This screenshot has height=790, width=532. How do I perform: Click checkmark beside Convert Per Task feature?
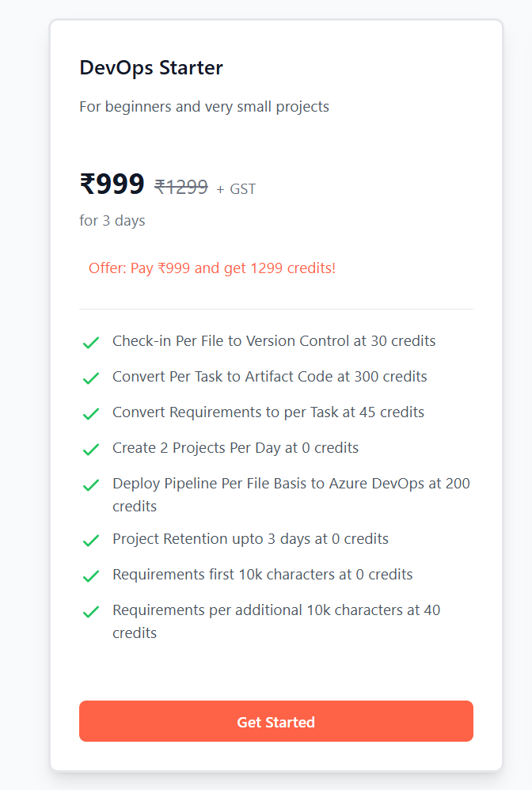tap(91, 378)
